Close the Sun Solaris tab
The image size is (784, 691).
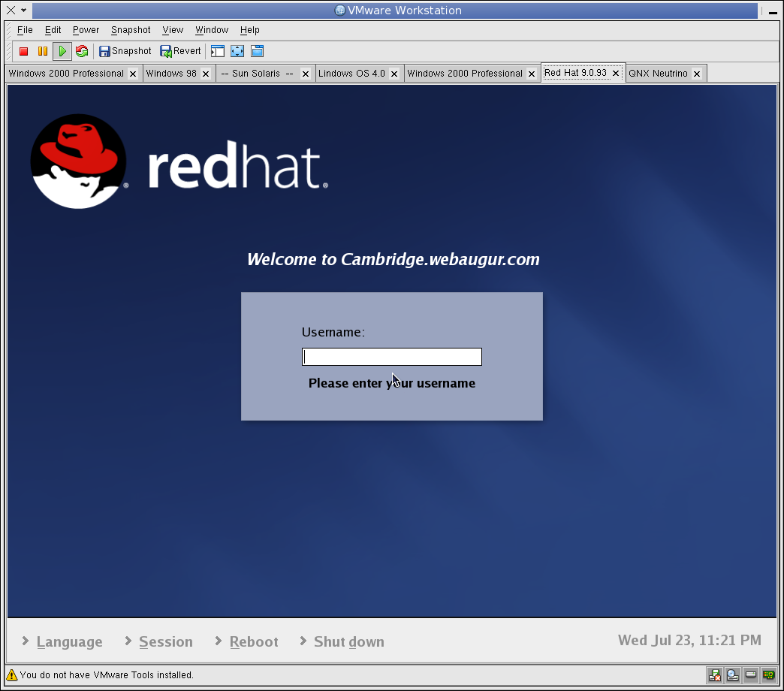coord(306,74)
